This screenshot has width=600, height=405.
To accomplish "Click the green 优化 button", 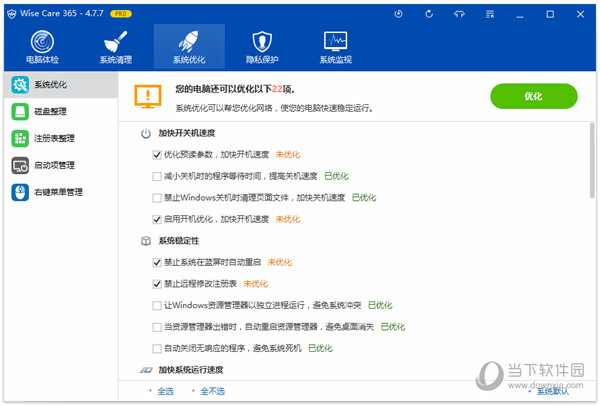I will (x=533, y=96).
